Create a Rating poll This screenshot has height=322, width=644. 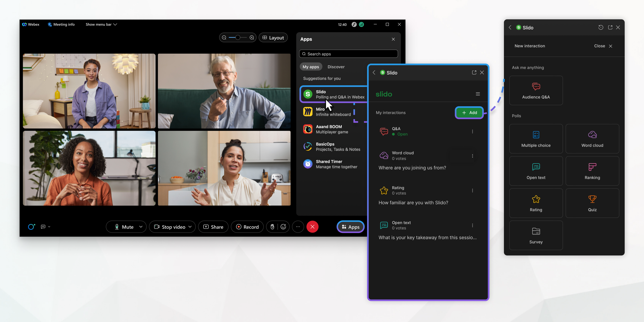click(x=536, y=203)
